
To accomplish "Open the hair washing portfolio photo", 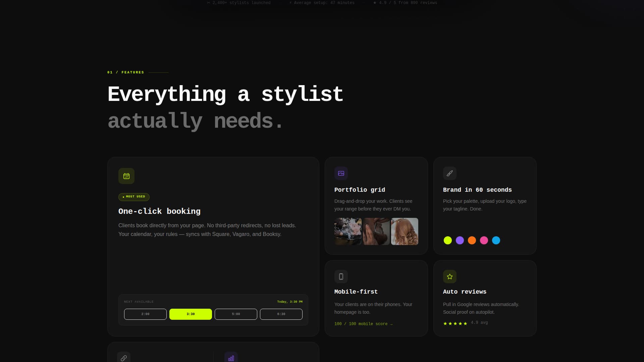I will 348,231.
